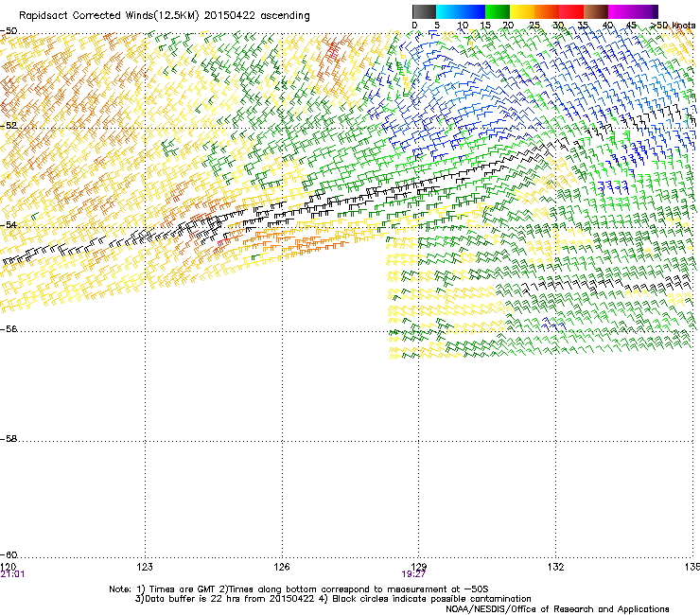Viewport: 700px width, 615px height.
Task: Click the '>50 knots' legend label
Action: coord(673,26)
